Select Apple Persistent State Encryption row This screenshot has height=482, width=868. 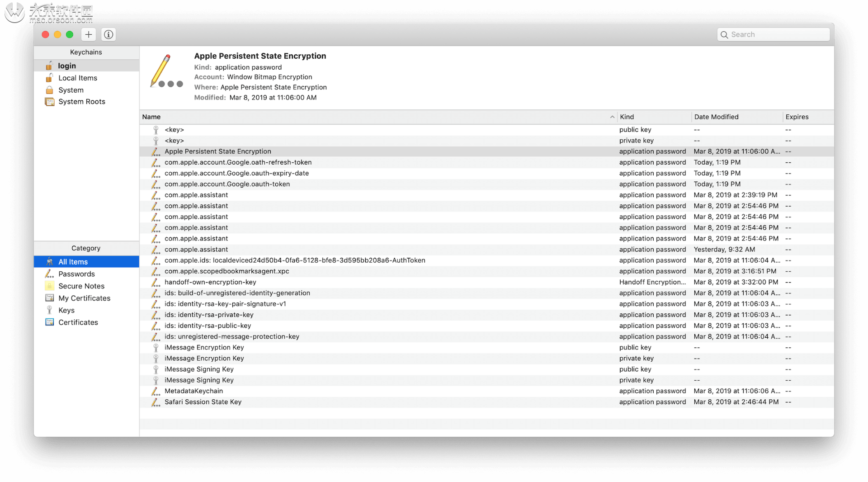coord(487,151)
